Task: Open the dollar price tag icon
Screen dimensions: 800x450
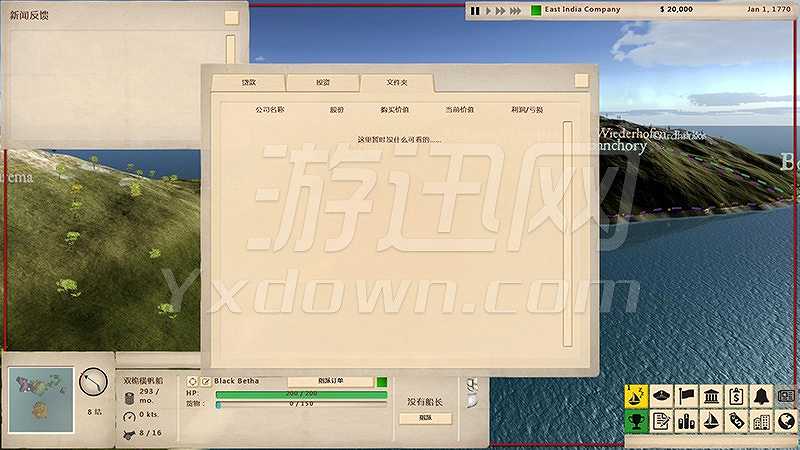Action: 736,421
